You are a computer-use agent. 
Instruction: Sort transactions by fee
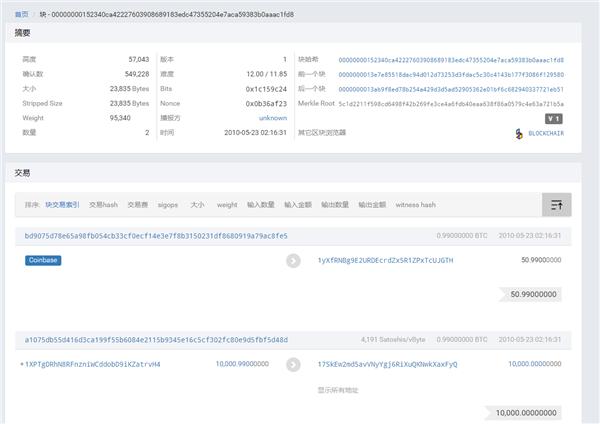point(138,205)
